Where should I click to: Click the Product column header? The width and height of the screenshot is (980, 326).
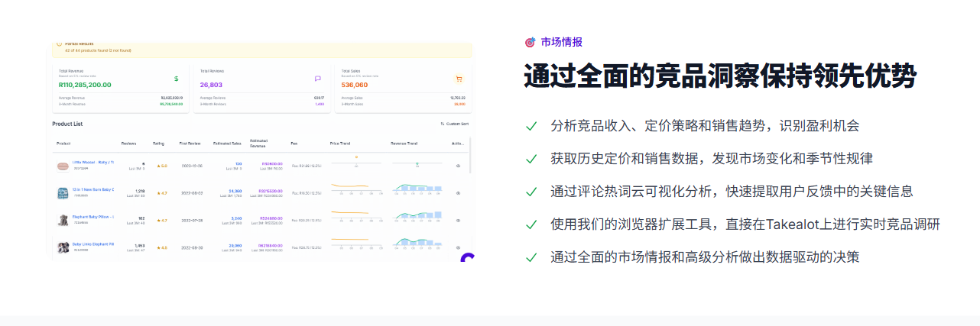pyautogui.click(x=63, y=144)
